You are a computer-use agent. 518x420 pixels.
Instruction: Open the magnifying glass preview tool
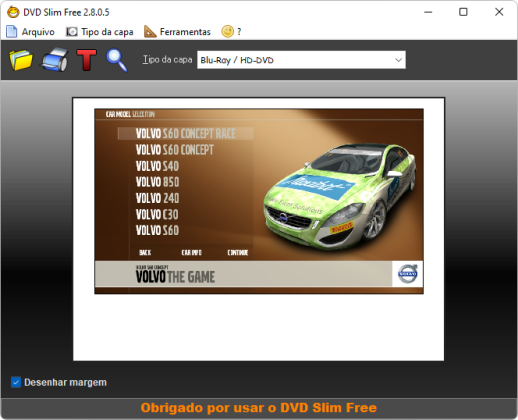117,60
